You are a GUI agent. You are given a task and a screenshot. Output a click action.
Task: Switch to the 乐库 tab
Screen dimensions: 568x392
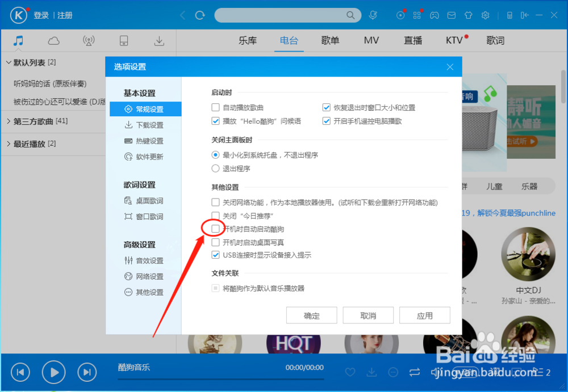tap(248, 40)
